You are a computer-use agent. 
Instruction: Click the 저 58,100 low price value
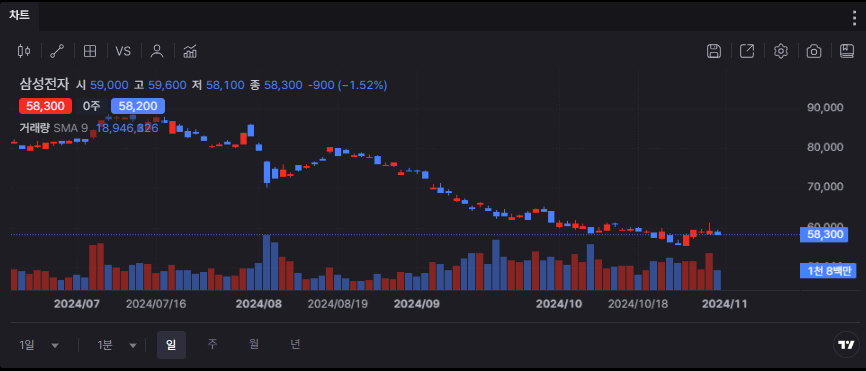tap(218, 85)
